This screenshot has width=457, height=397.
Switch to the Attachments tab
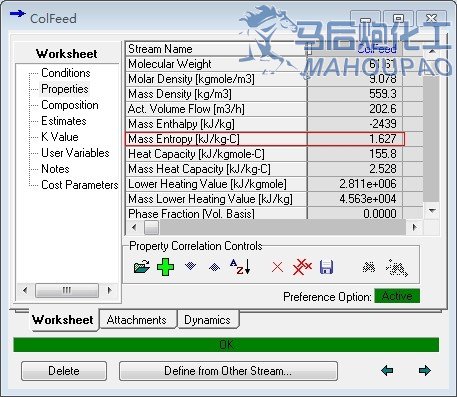137,320
